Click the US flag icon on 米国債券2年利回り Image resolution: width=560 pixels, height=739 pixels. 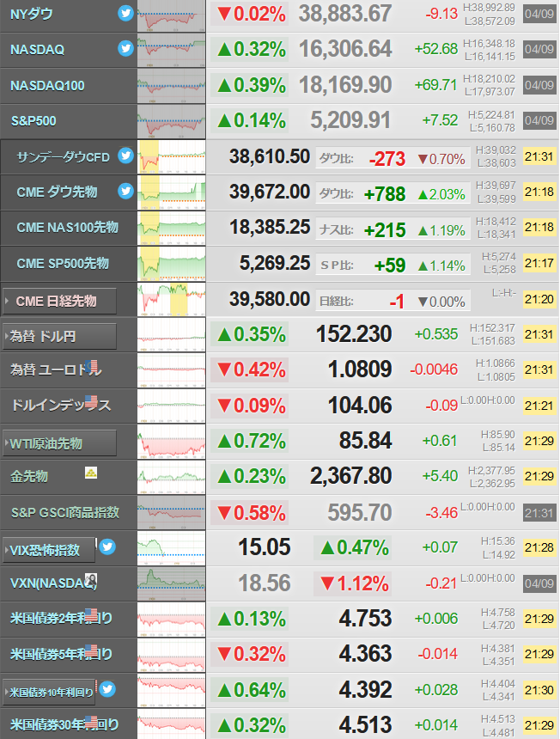tap(91, 614)
